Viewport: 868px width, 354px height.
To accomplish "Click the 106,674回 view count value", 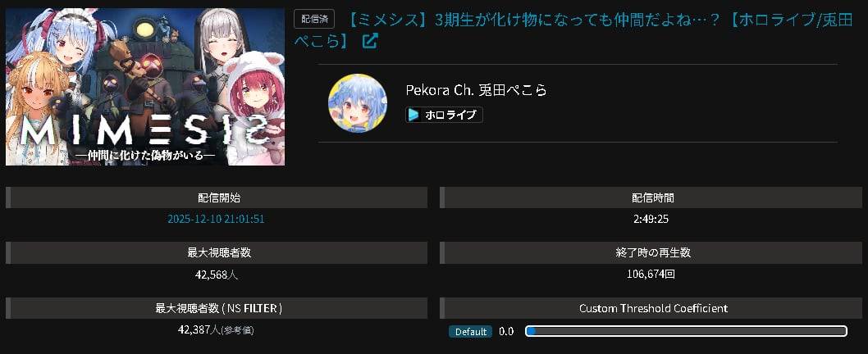I will tap(651, 275).
